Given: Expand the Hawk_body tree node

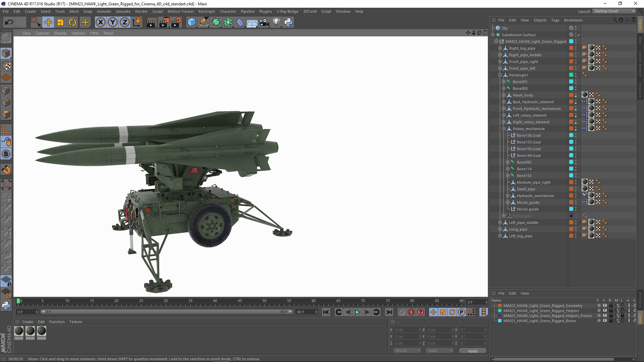Looking at the screenshot, I should pyautogui.click(x=503, y=95).
